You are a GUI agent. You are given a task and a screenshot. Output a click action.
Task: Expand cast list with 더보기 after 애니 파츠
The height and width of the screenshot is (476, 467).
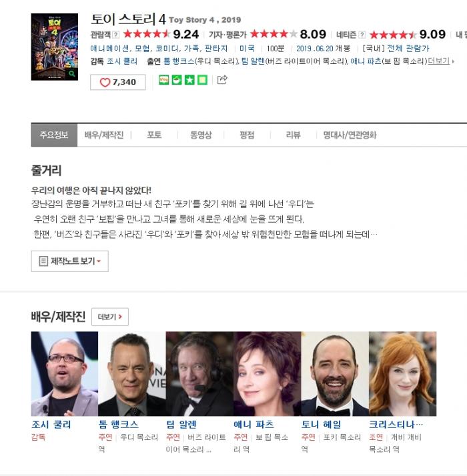[440, 61]
